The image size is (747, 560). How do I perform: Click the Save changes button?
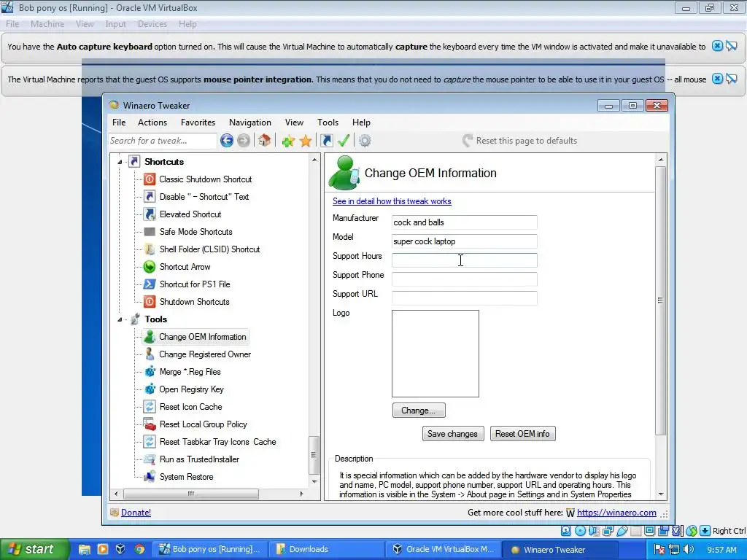[x=452, y=434]
